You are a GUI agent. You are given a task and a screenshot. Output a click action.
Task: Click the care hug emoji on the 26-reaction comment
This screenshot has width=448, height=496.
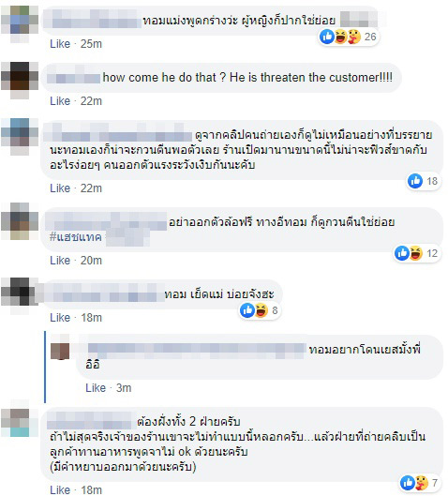click(353, 37)
